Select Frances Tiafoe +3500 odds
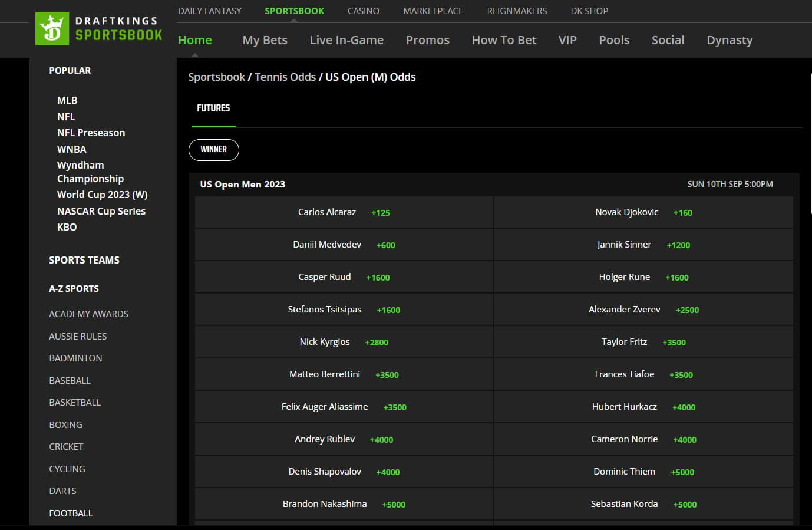 pyautogui.click(x=643, y=374)
